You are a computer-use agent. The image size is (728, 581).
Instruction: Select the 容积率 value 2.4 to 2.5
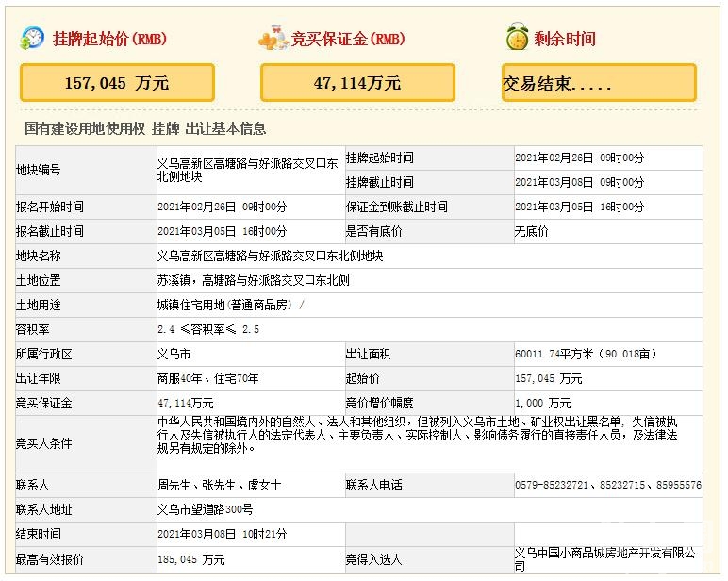[x=207, y=329]
